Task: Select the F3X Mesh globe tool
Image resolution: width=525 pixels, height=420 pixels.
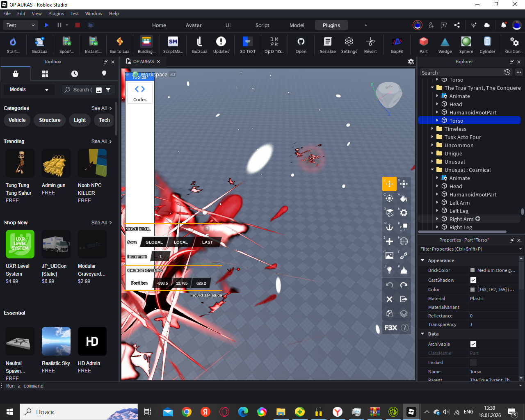Action: 404,241
